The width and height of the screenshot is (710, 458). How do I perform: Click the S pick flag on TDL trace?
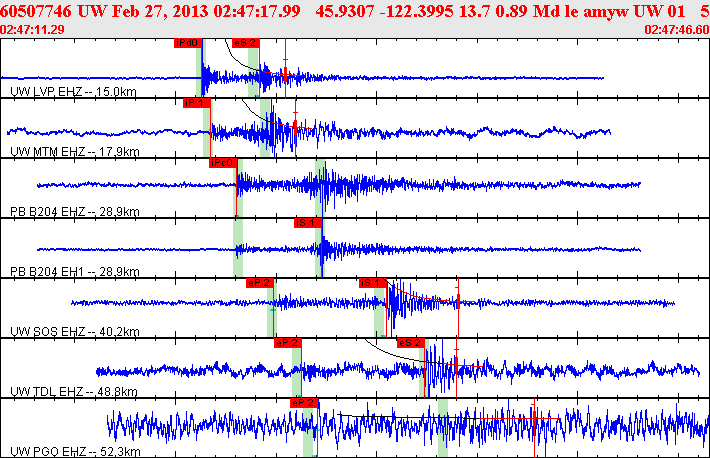[x=410, y=342]
